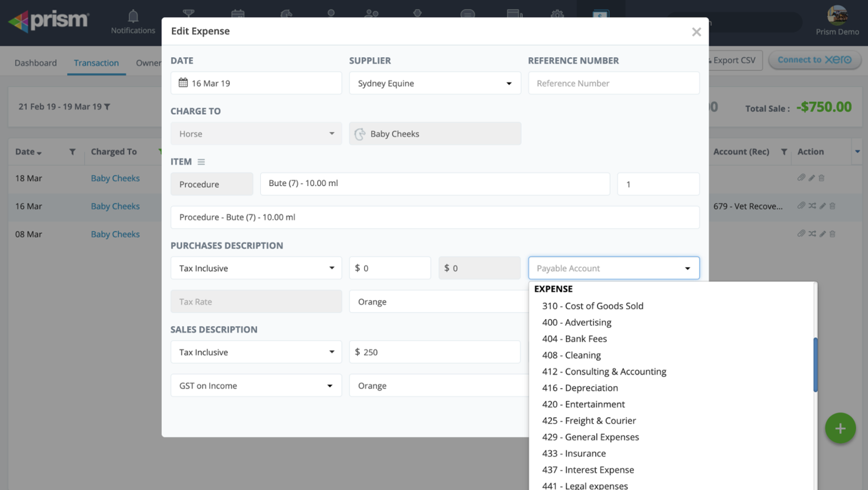
Task: Open Baby Cheeks link in 18 Mar row
Action: [115, 178]
